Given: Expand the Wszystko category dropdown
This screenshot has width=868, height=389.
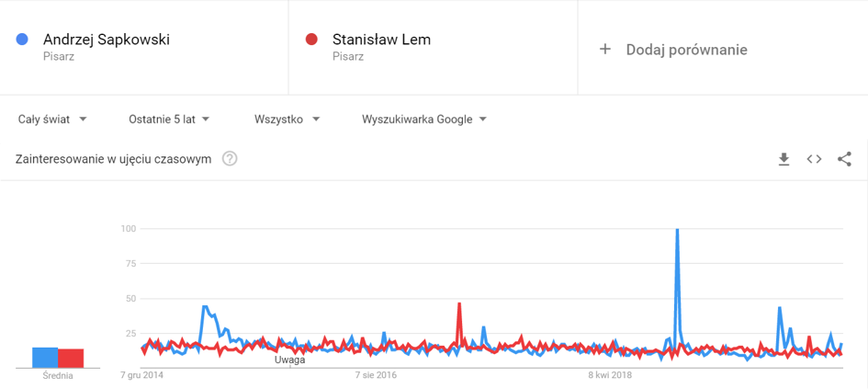Looking at the screenshot, I should click(x=287, y=120).
